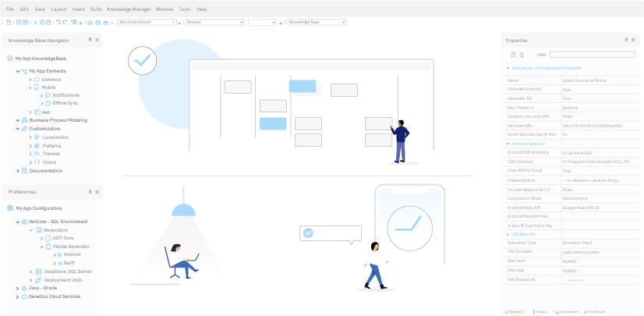Select the Notifications node in the navigator
644x316 pixels.
pos(65,95)
